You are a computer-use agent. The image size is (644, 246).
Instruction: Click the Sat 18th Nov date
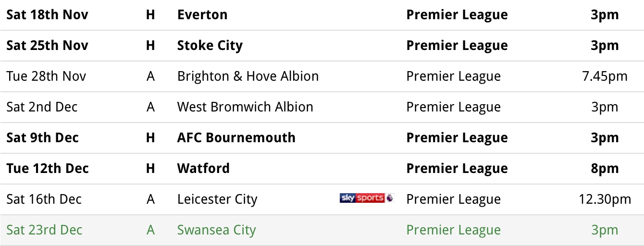click(47, 15)
